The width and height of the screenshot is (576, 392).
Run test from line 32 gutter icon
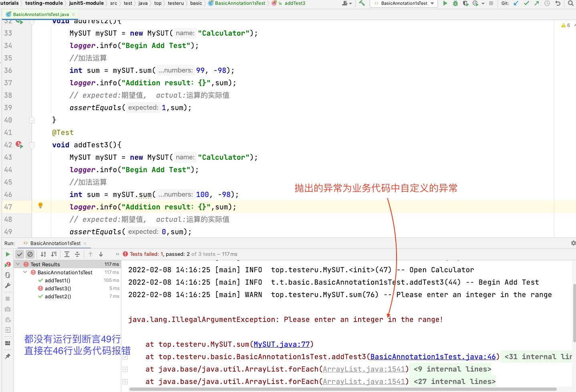[x=19, y=22]
